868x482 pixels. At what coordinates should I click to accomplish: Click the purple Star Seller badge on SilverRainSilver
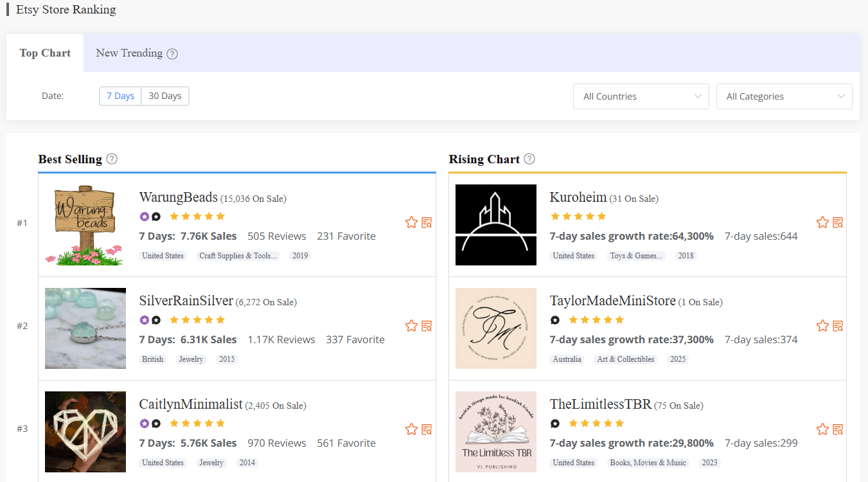(143, 319)
